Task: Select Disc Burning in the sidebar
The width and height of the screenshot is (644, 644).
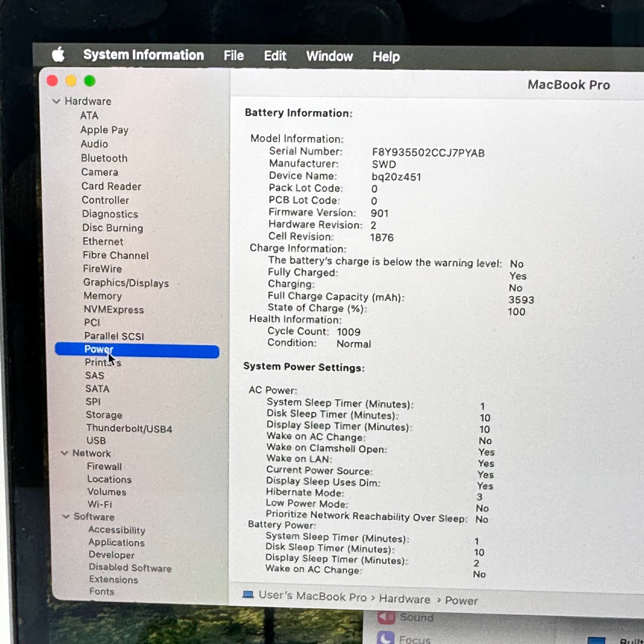Action: (x=113, y=228)
